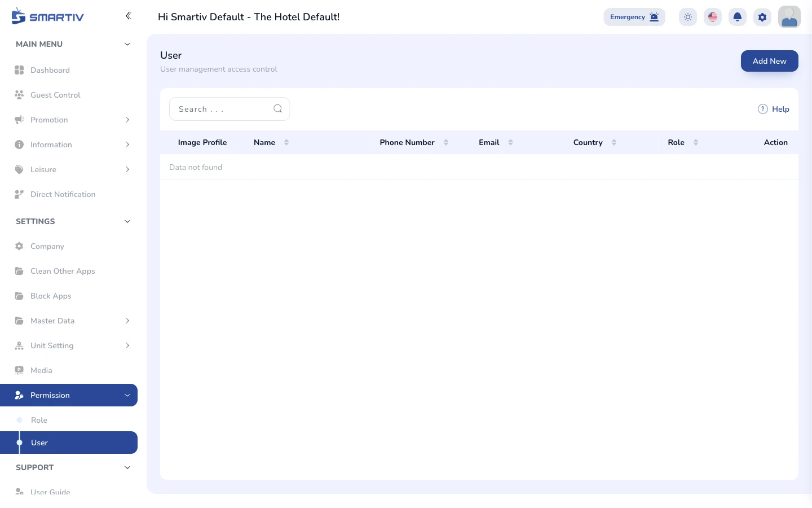Click the Dashboard grid icon
Viewport: 812px width, 508px height.
pos(19,70)
